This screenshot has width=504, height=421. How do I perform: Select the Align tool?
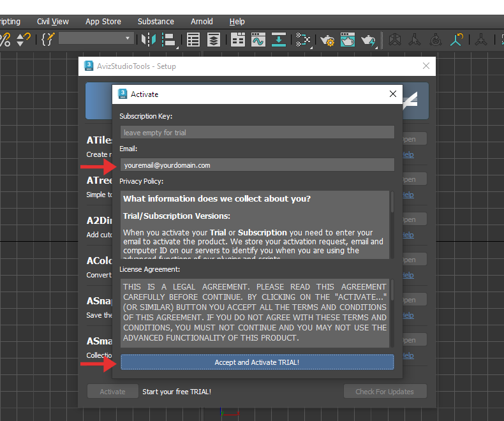pyautogui.click(x=169, y=40)
